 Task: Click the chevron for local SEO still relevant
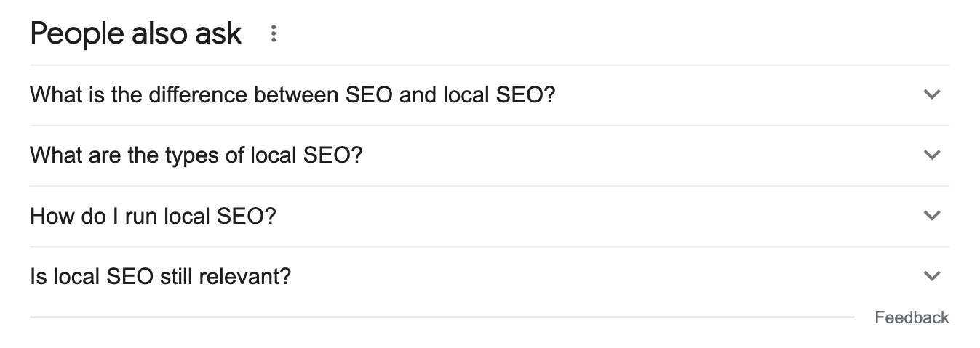tap(931, 276)
